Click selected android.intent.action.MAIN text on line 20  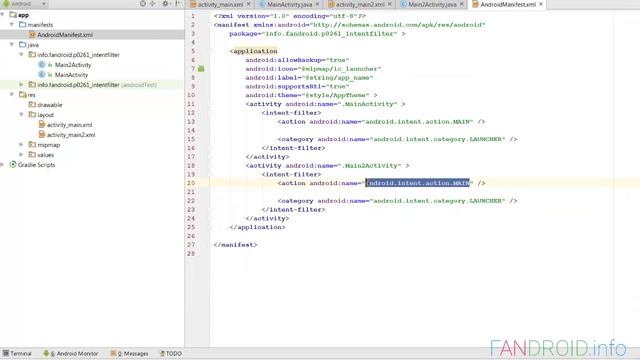[x=418, y=183]
